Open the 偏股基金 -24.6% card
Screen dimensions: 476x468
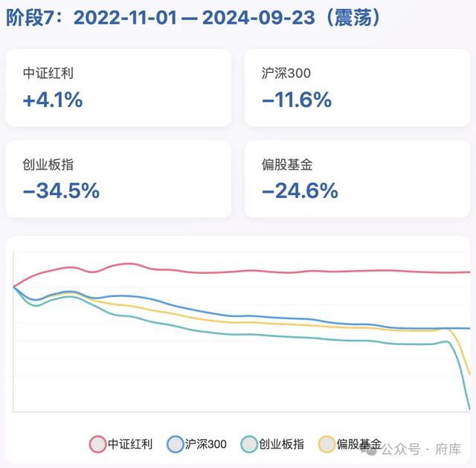coord(357,179)
